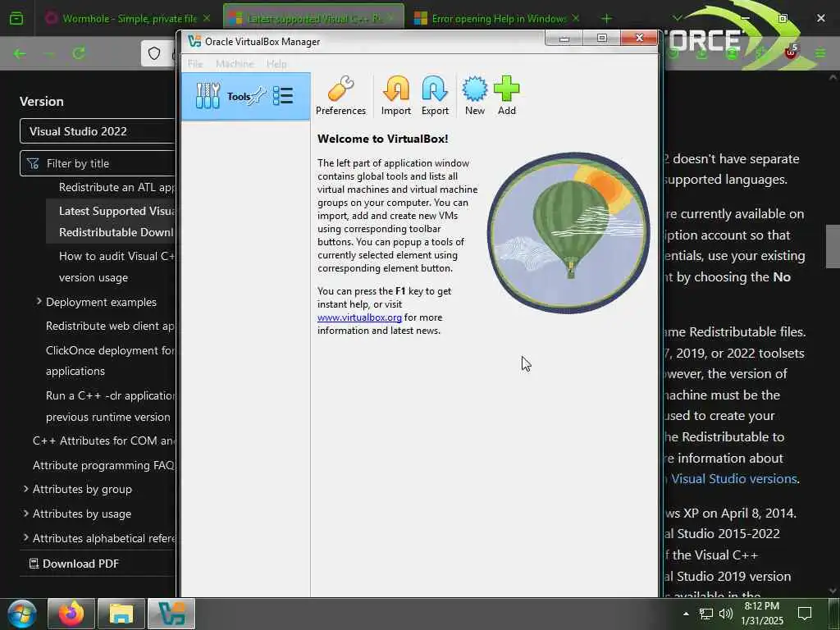Open Attribute programming FAQ article
840x630 pixels.
click(103, 466)
